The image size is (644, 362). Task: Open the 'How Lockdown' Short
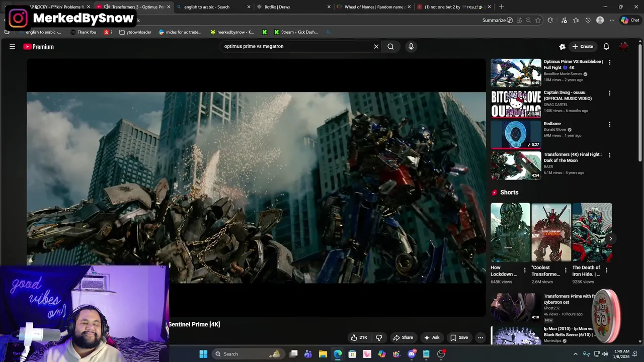tap(510, 232)
